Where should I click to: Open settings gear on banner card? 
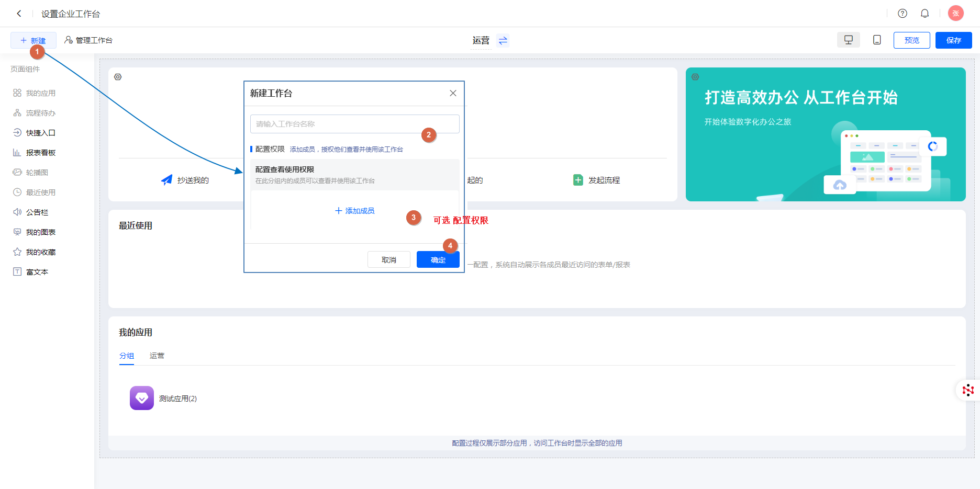pos(695,77)
